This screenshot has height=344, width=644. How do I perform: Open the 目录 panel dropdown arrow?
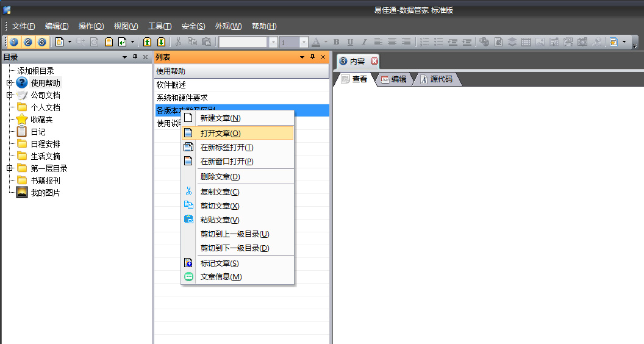(x=125, y=57)
